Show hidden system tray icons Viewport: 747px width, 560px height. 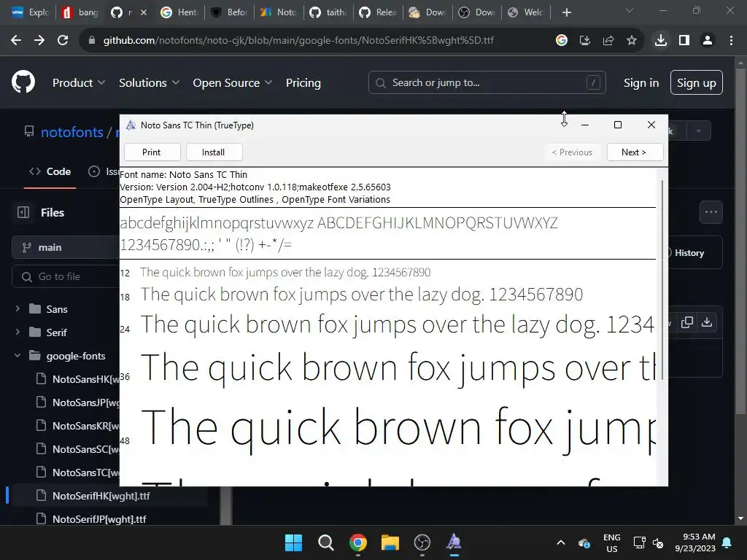point(561,542)
